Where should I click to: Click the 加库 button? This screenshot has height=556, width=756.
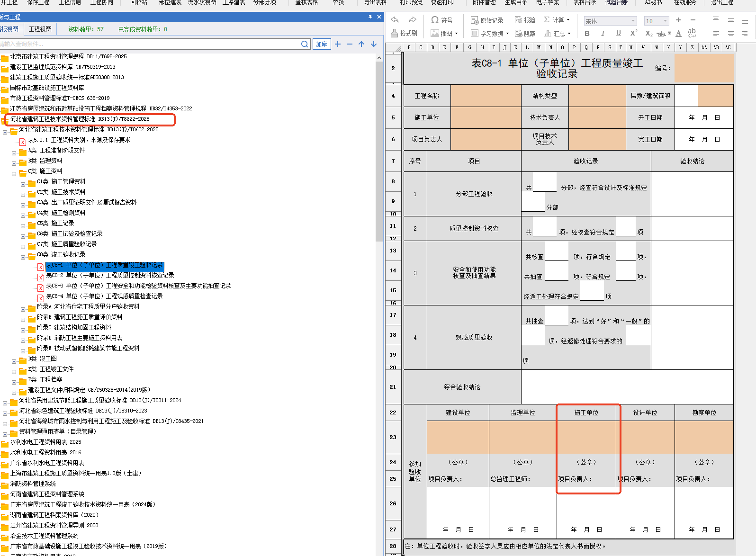pyautogui.click(x=322, y=44)
